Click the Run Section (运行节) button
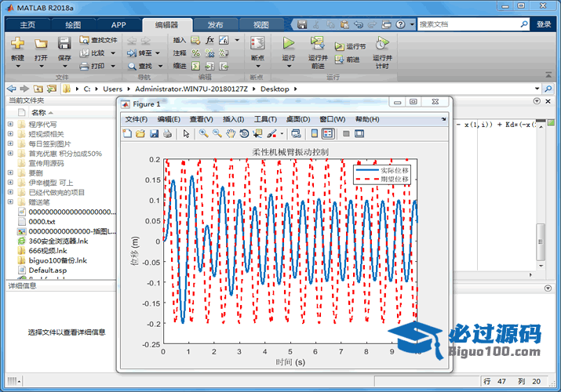 350,46
